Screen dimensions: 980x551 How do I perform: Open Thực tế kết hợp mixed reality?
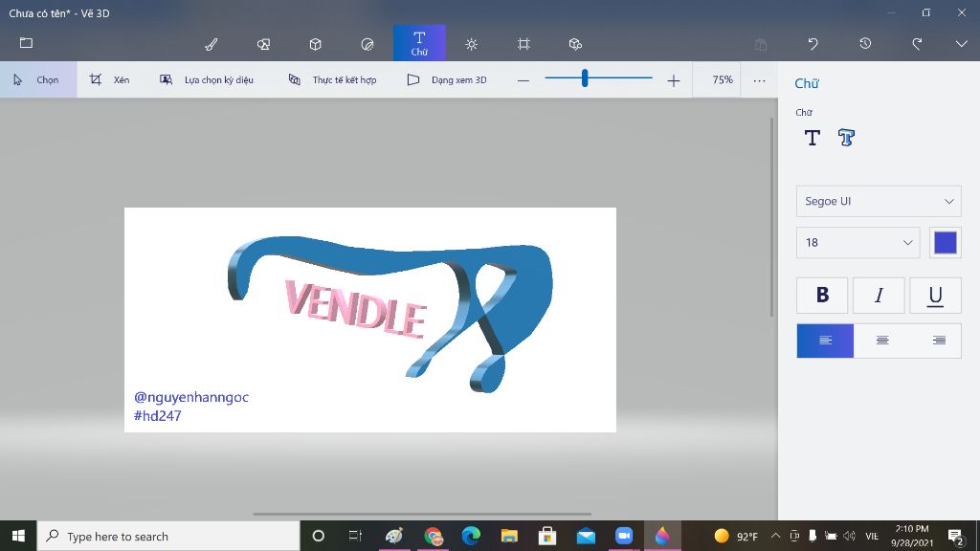point(332,79)
